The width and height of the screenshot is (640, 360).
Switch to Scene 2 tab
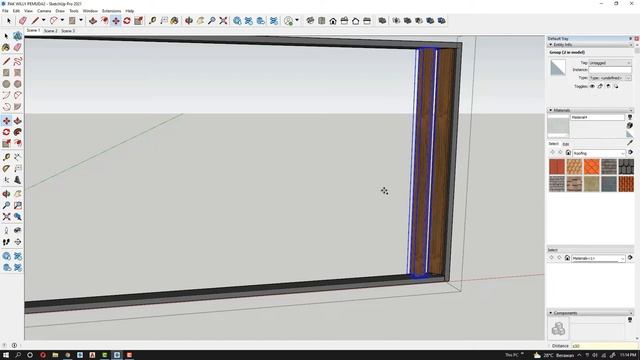pyautogui.click(x=51, y=31)
